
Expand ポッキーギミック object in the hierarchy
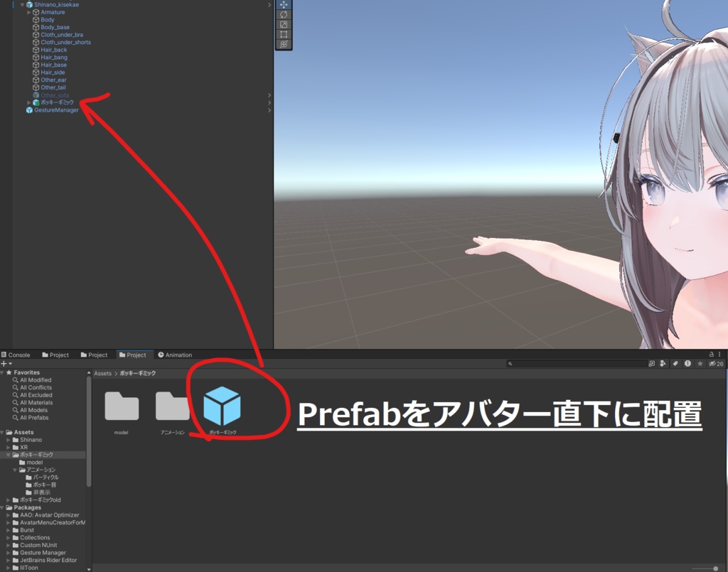tap(28, 102)
